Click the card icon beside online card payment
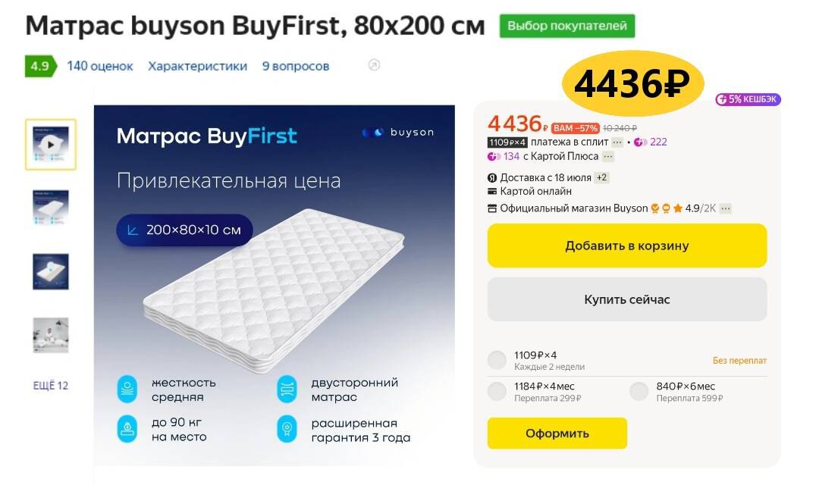819x504 pixels. 492,192
